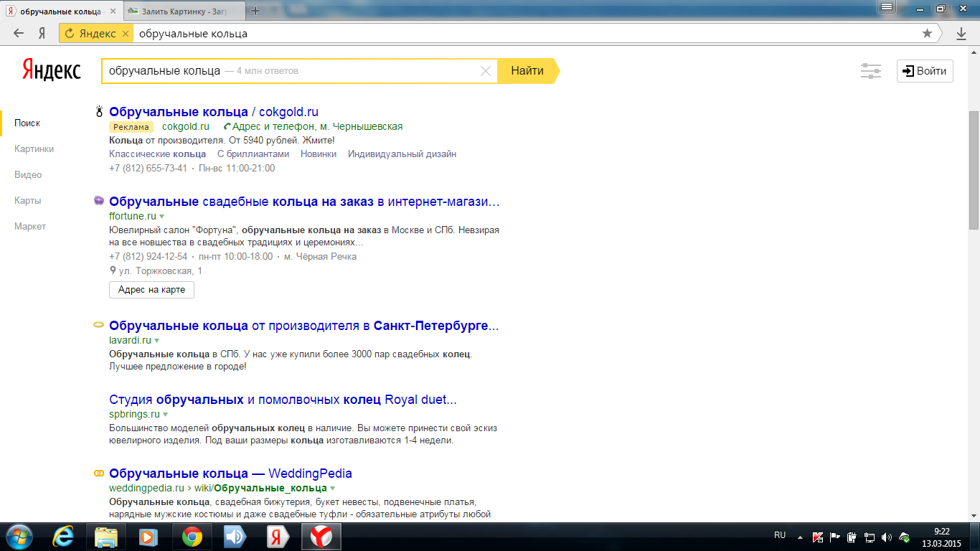The width and height of the screenshot is (980, 551).
Task: Select the Поиск sidebar item
Action: 27,123
